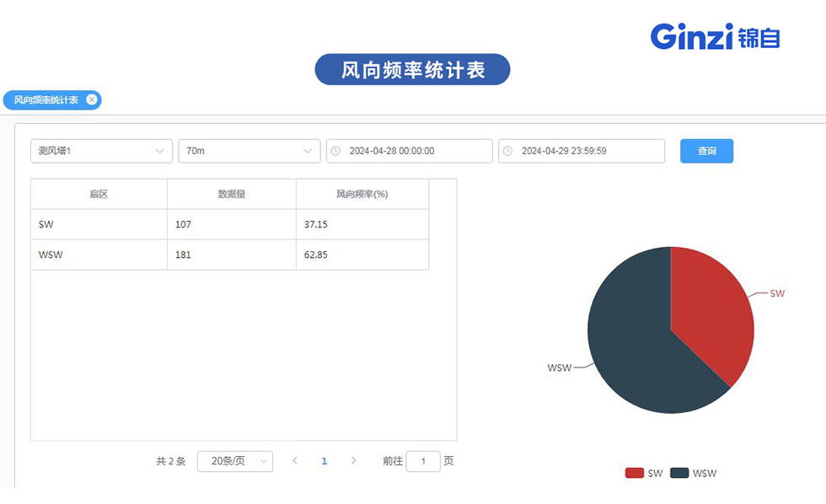Toggle the WSW dark legend swatch
The height and width of the screenshot is (504, 826).
click(x=679, y=473)
